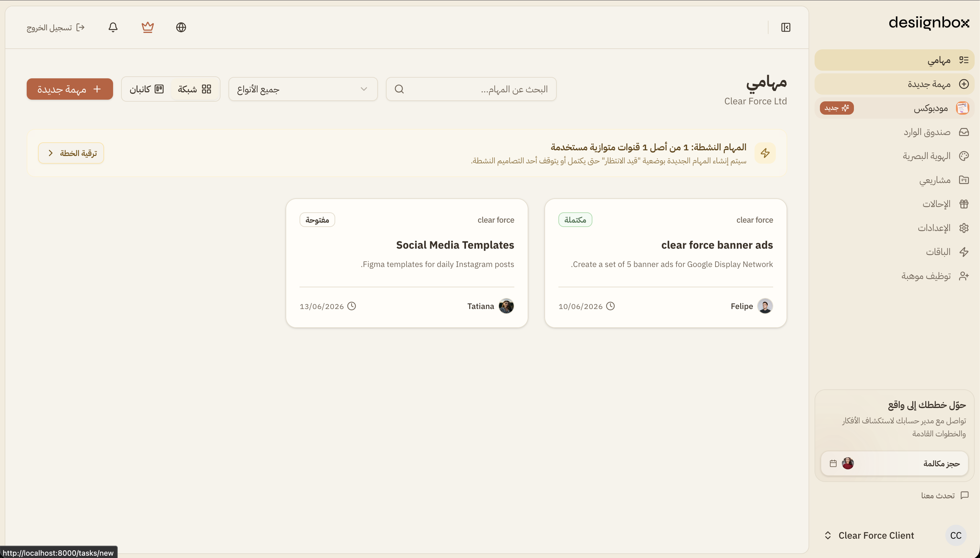Click the lightning bolt icon in the banner
Viewport: 980px width, 558px height.
pyautogui.click(x=765, y=153)
